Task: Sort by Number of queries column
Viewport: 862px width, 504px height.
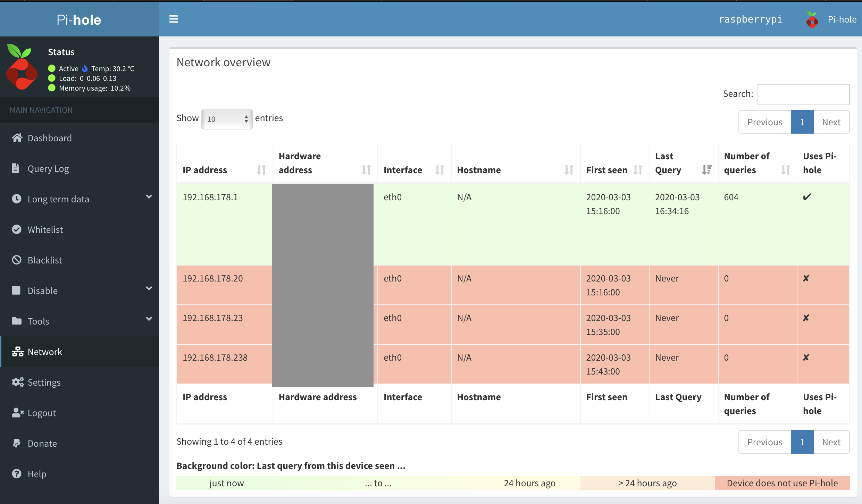Action: pyautogui.click(x=757, y=163)
